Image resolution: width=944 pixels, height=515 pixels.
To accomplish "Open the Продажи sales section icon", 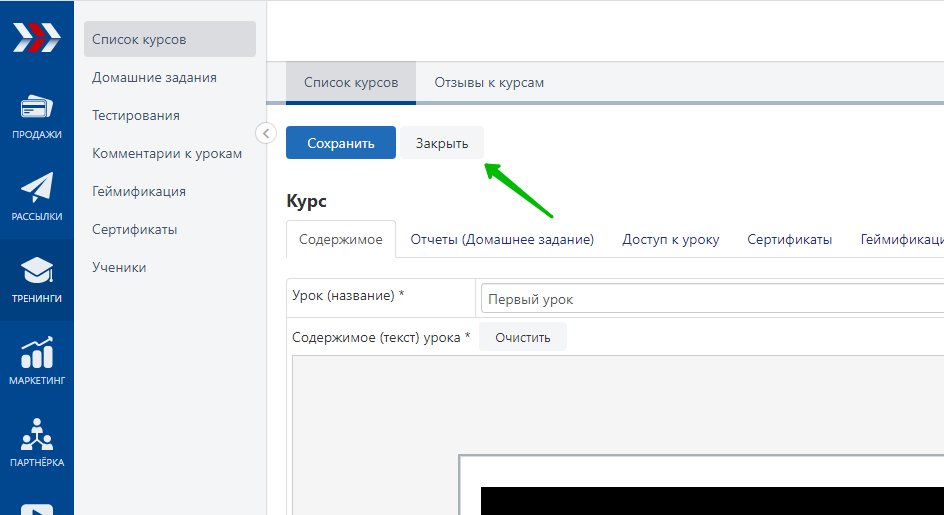I will 37,108.
